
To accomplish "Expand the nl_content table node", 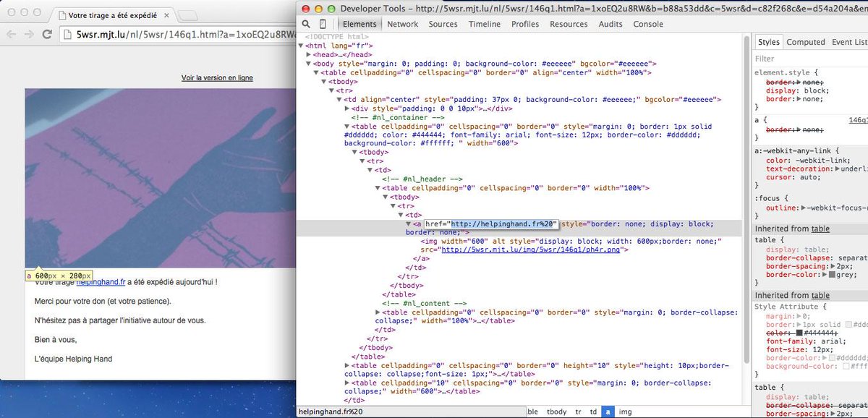I will [x=378, y=312].
